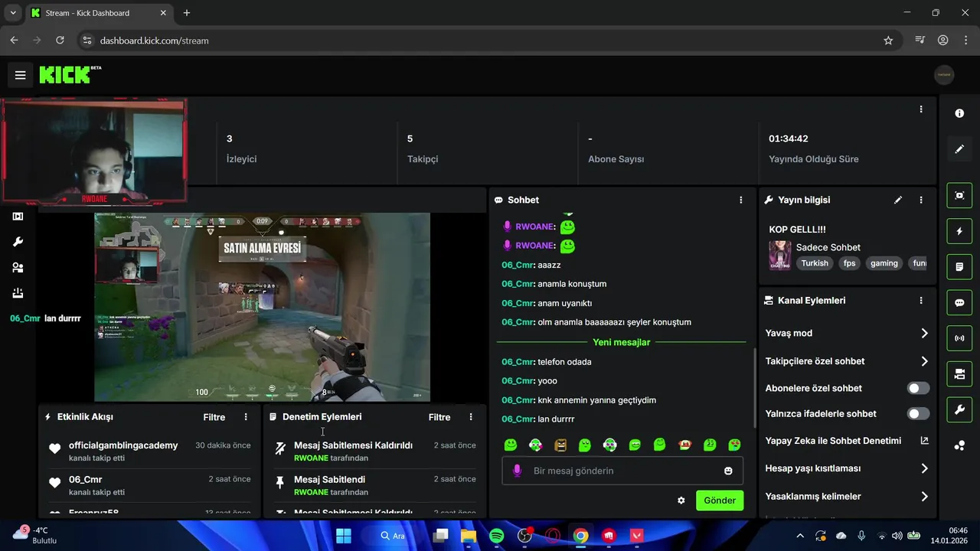Open Filtre in Denetim Eylemleri panel
The height and width of the screenshot is (551, 980).
(x=439, y=417)
